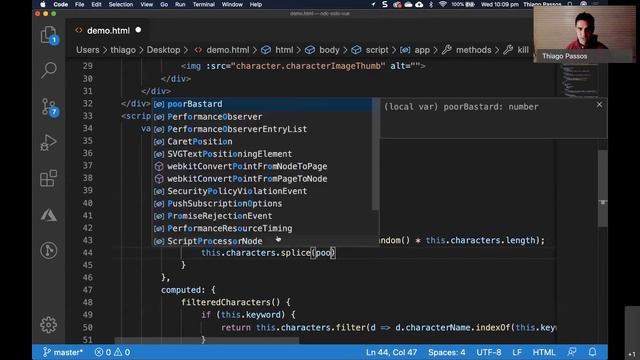
Task: Open the Extensions view icon
Action: 49,178
